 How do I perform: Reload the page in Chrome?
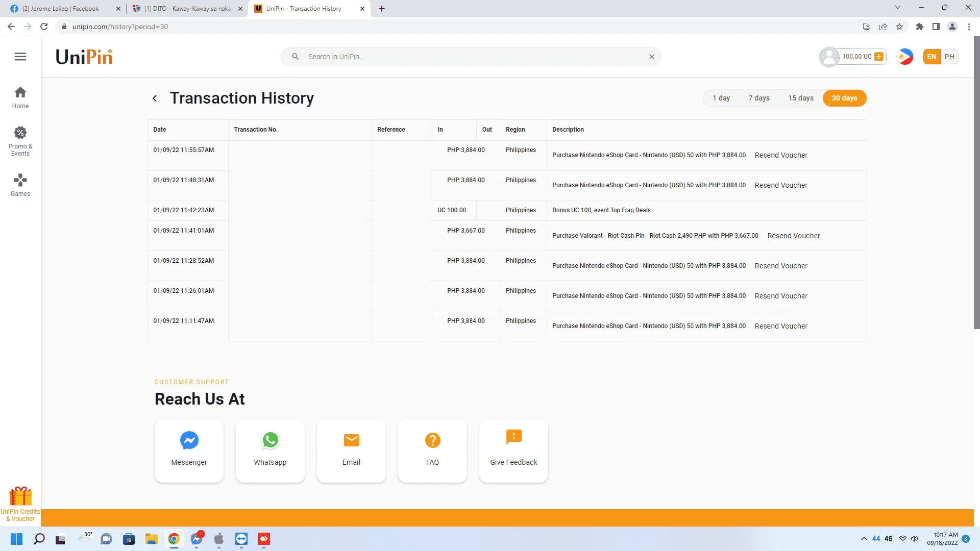[44, 27]
